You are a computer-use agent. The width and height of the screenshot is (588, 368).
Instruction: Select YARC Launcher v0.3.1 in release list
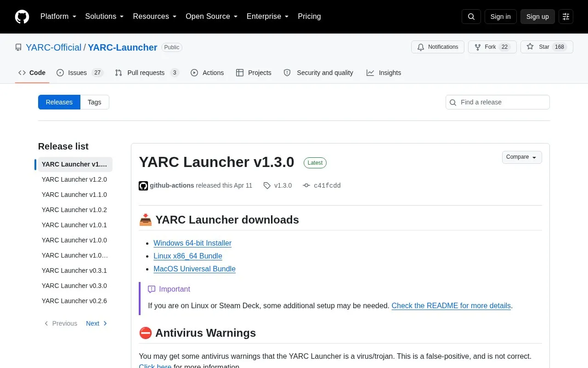click(x=74, y=270)
